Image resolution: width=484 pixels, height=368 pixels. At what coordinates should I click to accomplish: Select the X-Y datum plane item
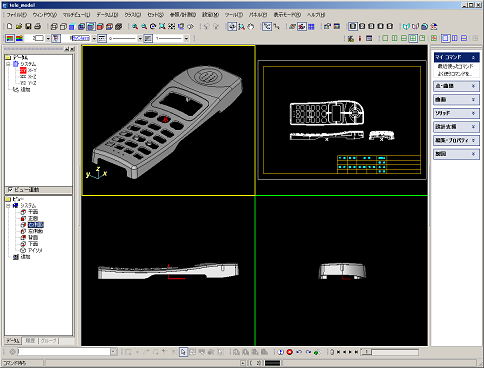28,70
